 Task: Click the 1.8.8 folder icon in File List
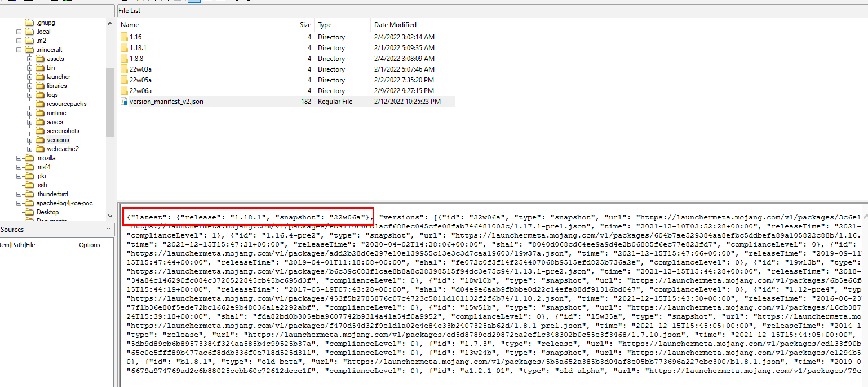tap(124, 59)
